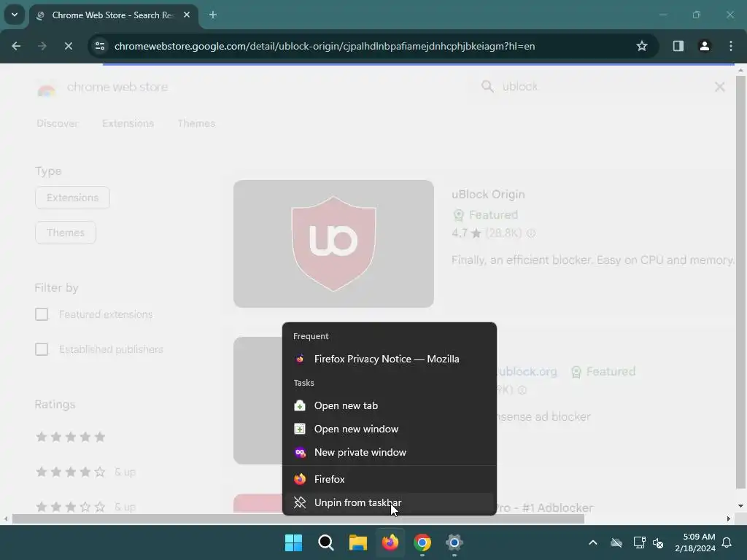This screenshot has height=560, width=747.
Task: Expand the hidden system tray icons chevron
Action: click(592, 542)
